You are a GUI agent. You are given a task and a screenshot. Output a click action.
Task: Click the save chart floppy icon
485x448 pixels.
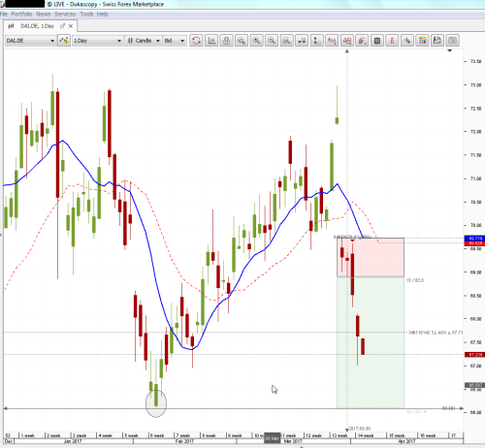click(437, 41)
